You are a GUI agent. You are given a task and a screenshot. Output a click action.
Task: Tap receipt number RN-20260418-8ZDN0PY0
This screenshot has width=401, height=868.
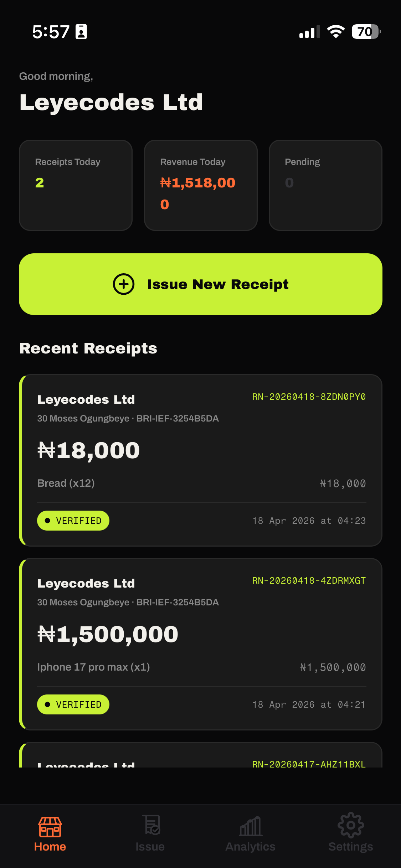pyautogui.click(x=309, y=397)
